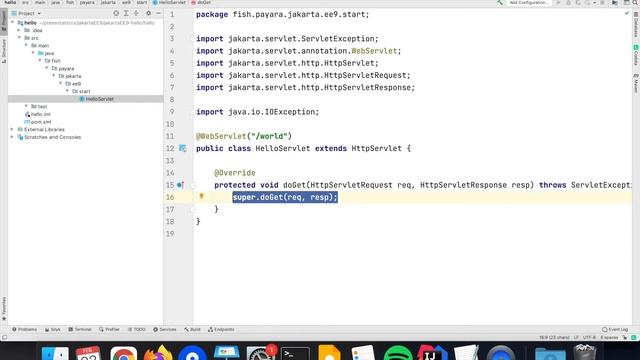The height and width of the screenshot is (360, 640).
Task: Open the Trash in the Dock
Action: [584, 353]
